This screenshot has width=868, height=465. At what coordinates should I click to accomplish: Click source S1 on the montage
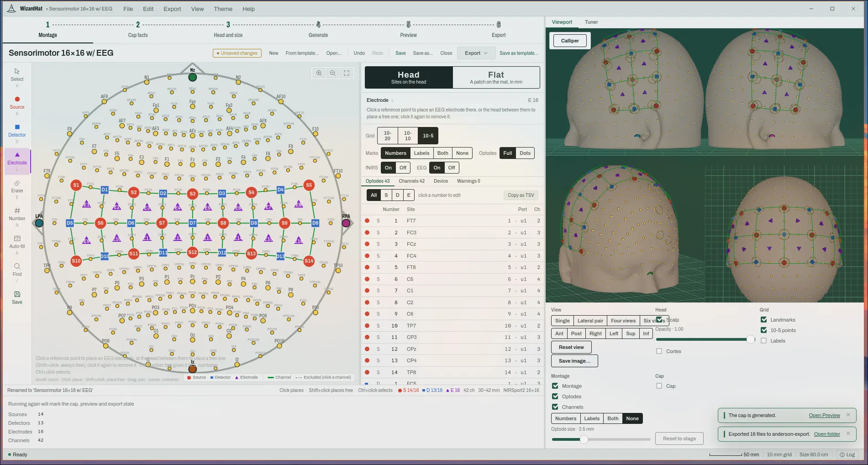coord(76,185)
